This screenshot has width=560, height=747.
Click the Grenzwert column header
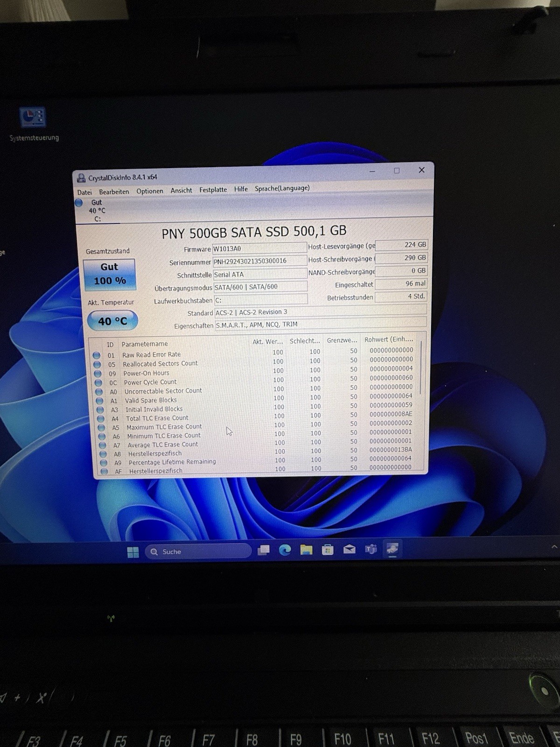point(342,340)
